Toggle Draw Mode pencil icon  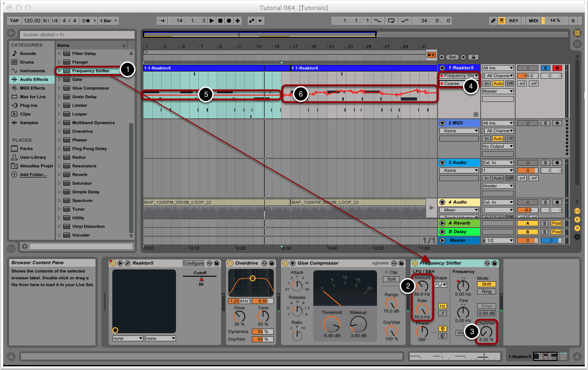click(493, 21)
